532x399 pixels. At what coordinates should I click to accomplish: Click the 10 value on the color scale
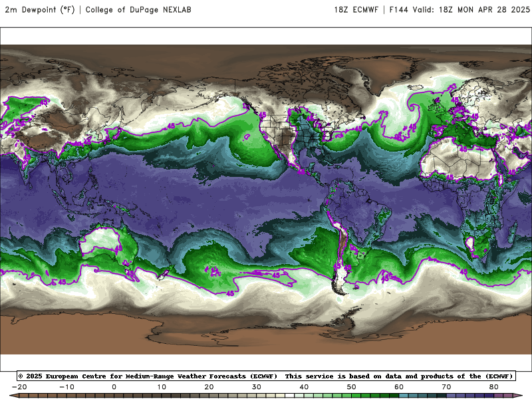pyautogui.click(x=162, y=387)
